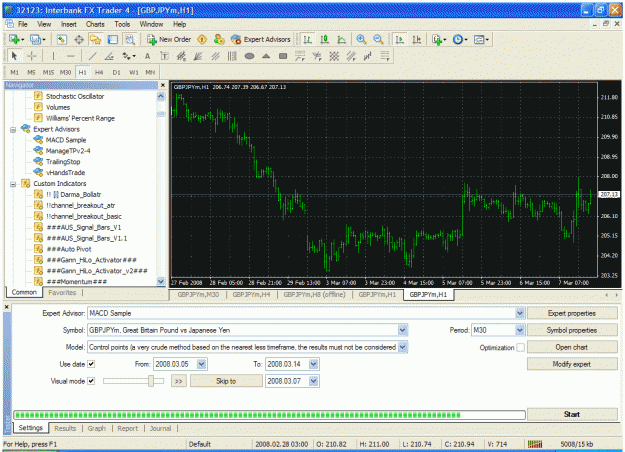Select the Triangle shape tool
Screen dimensions: 625x452
(x=266, y=56)
